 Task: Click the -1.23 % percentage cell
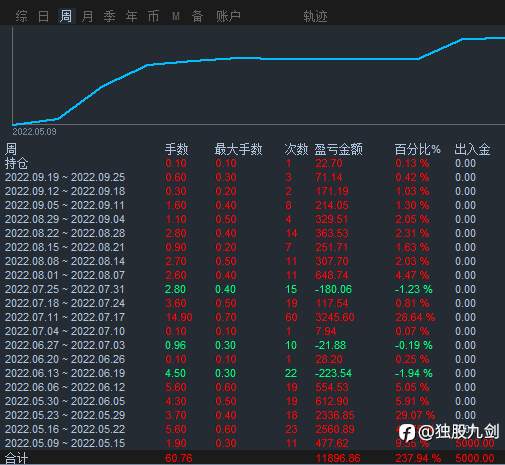point(414,289)
